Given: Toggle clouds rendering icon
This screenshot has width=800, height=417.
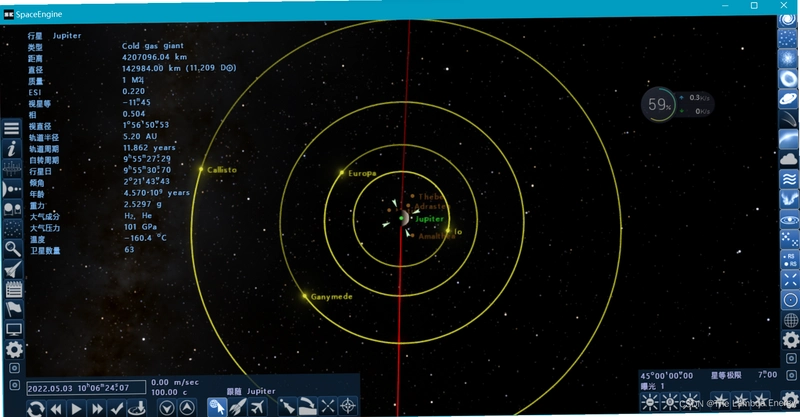Looking at the screenshot, I should 788,159.
